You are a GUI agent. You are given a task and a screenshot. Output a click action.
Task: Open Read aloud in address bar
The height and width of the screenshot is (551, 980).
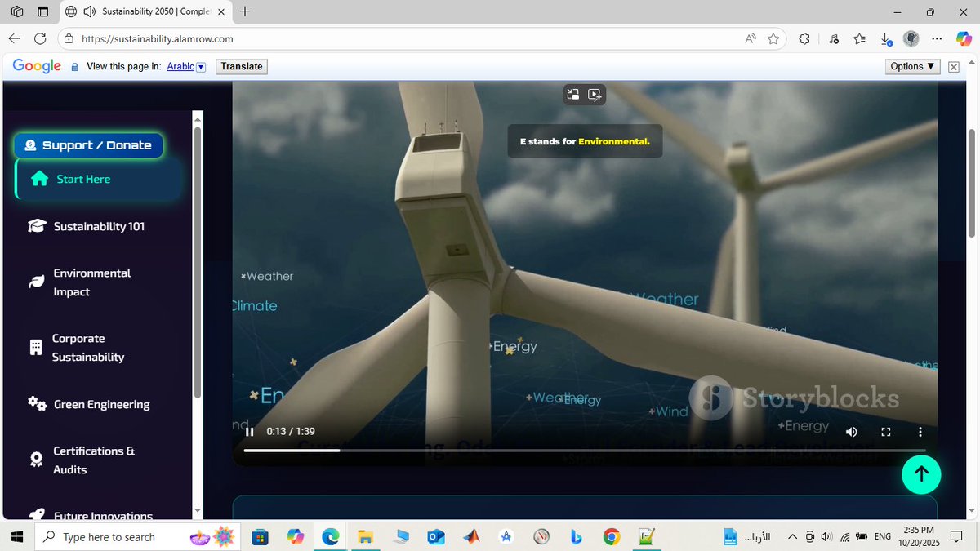coord(751,38)
